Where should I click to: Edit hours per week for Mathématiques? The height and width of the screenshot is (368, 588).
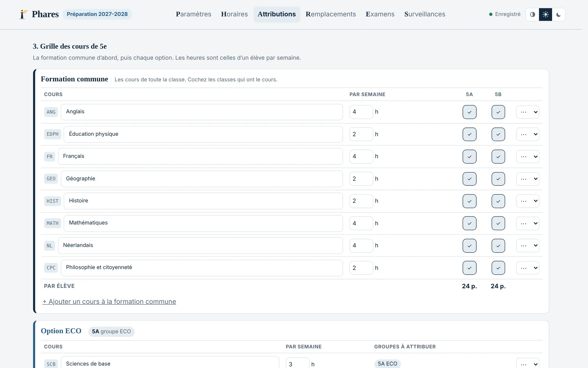click(x=361, y=223)
